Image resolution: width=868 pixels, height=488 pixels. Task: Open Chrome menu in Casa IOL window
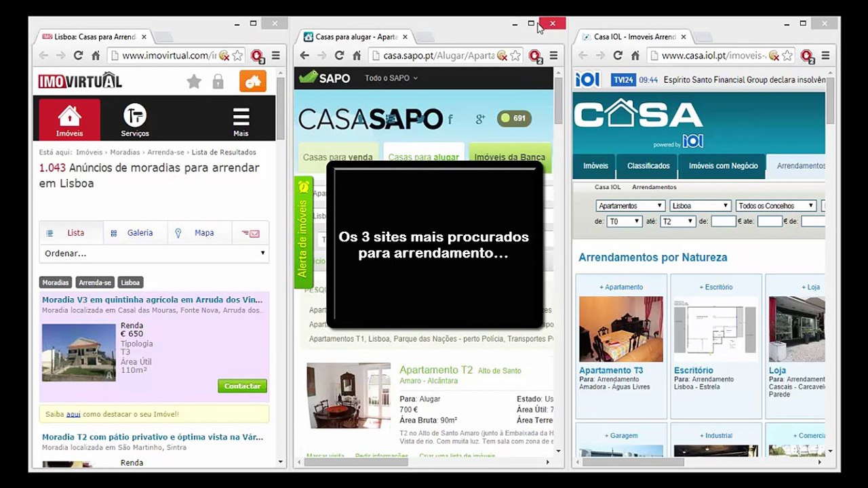point(825,56)
